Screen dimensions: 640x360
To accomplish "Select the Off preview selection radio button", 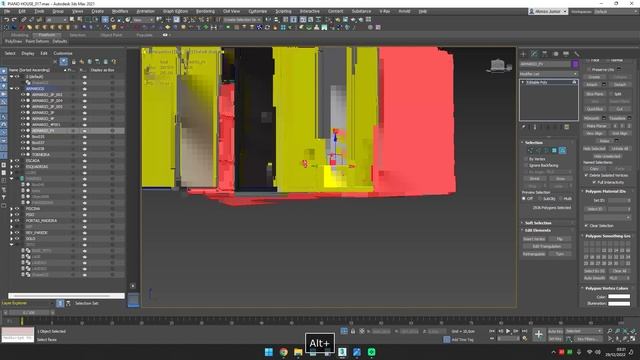I will coord(524,198).
